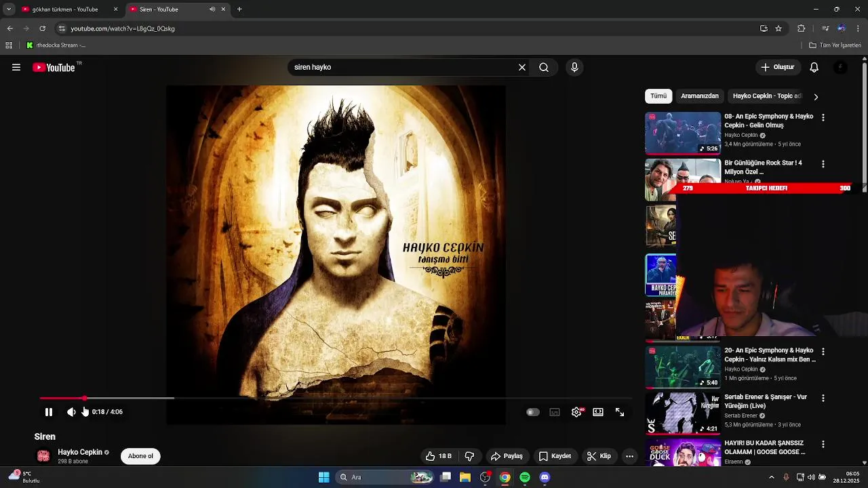868x488 pixels.
Task: Clear the search box with X
Action: coord(522,67)
